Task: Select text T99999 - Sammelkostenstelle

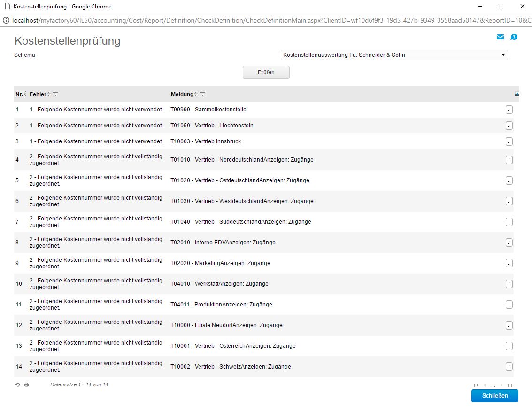Action: pos(208,110)
